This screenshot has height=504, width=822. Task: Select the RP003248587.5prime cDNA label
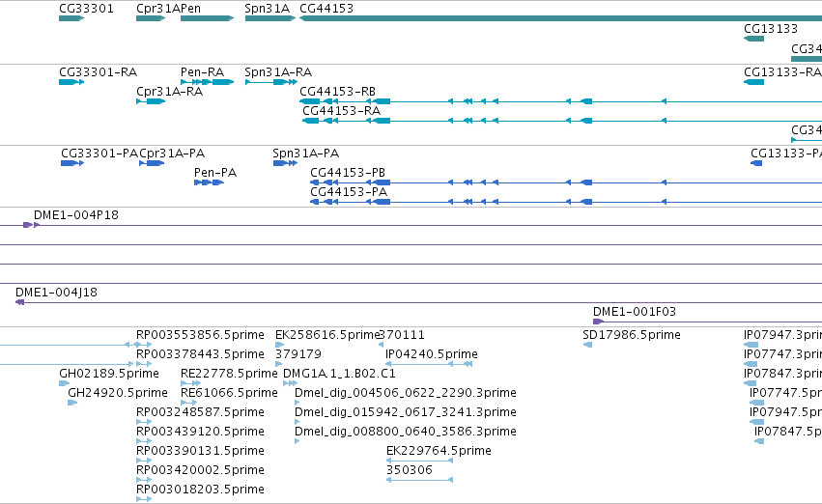tap(200, 412)
